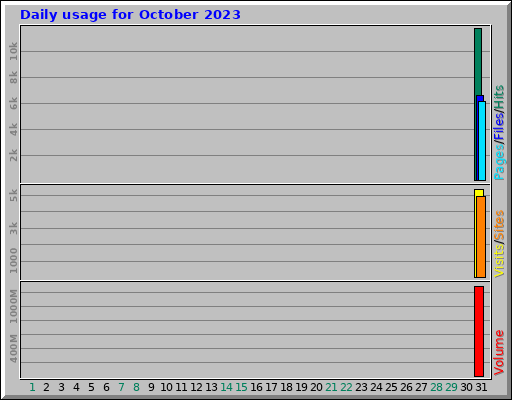
Task: Click day 18 on the x-axis
Action: (286, 387)
